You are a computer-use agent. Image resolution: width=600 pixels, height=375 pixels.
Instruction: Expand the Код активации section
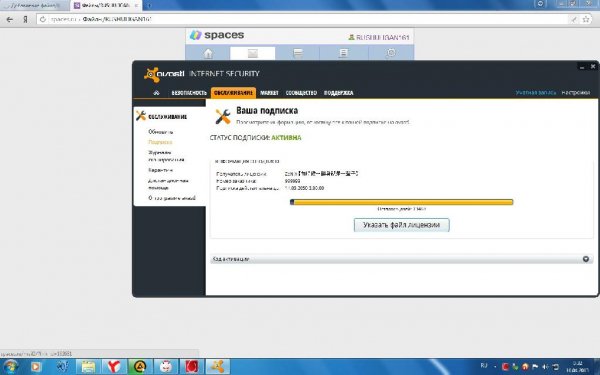(x=401, y=259)
